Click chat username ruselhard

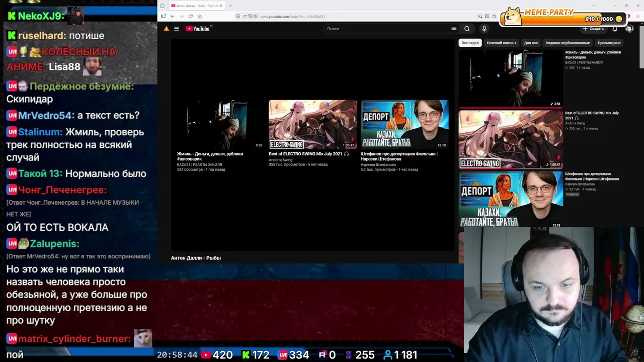click(41, 36)
